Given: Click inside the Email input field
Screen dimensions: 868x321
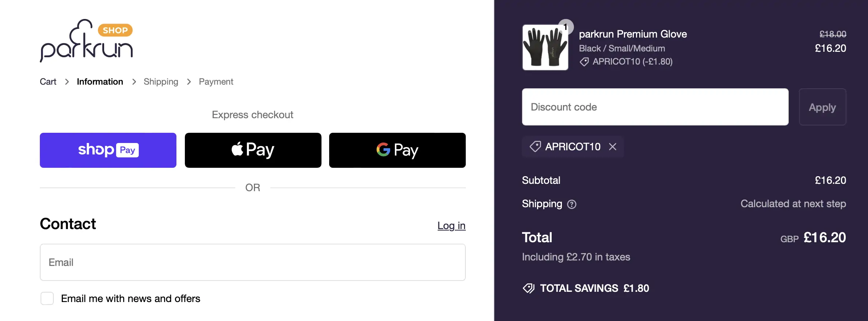Looking at the screenshot, I should tap(252, 262).
